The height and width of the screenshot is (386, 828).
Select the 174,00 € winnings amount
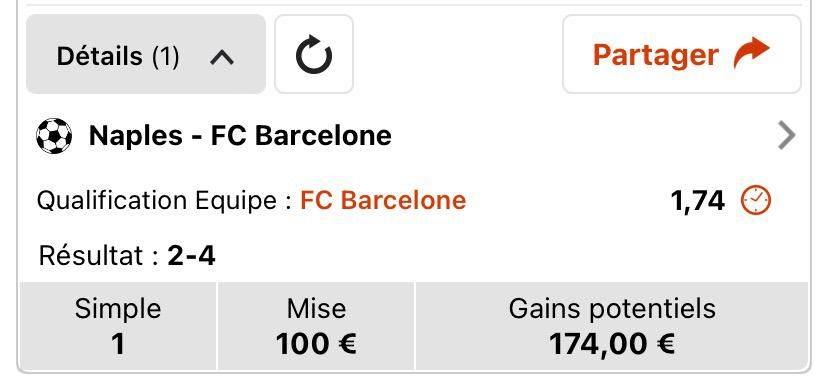click(x=611, y=344)
